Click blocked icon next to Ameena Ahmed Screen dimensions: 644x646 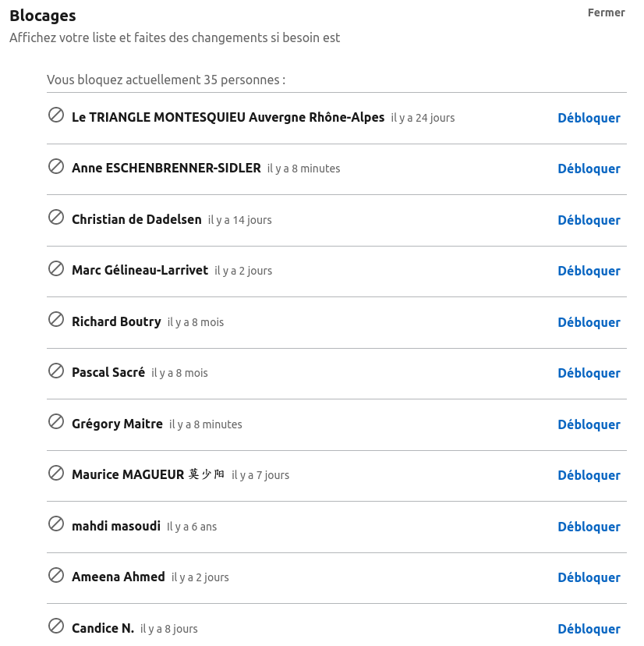tap(56, 575)
